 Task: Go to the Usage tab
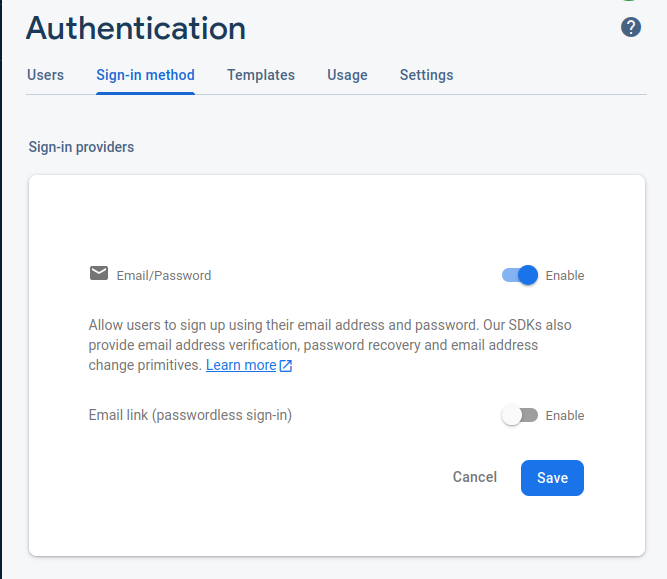(347, 75)
